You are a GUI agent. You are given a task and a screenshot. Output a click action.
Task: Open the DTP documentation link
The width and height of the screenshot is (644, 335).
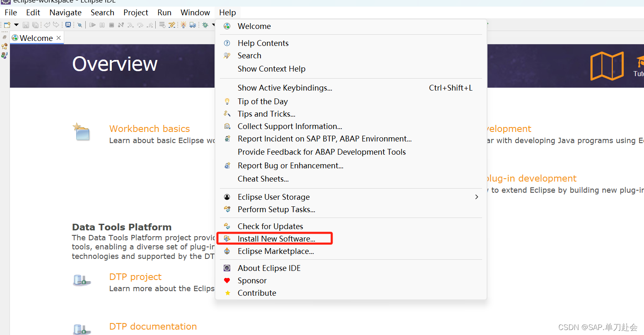(x=153, y=326)
